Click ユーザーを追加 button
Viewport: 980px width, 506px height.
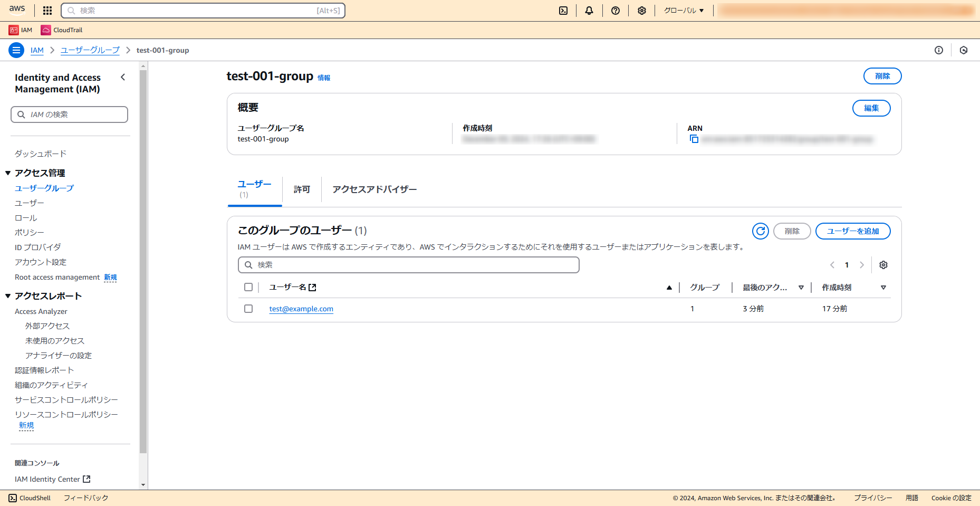pyautogui.click(x=853, y=231)
